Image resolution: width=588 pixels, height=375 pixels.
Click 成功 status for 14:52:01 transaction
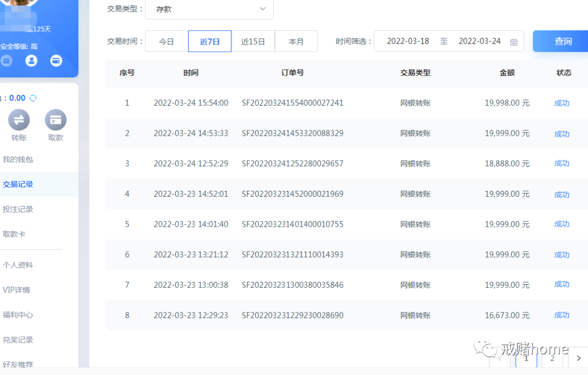[x=562, y=195]
